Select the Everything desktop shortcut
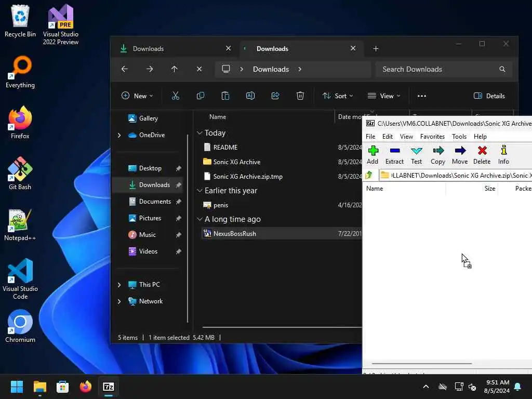 tap(20, 72)
